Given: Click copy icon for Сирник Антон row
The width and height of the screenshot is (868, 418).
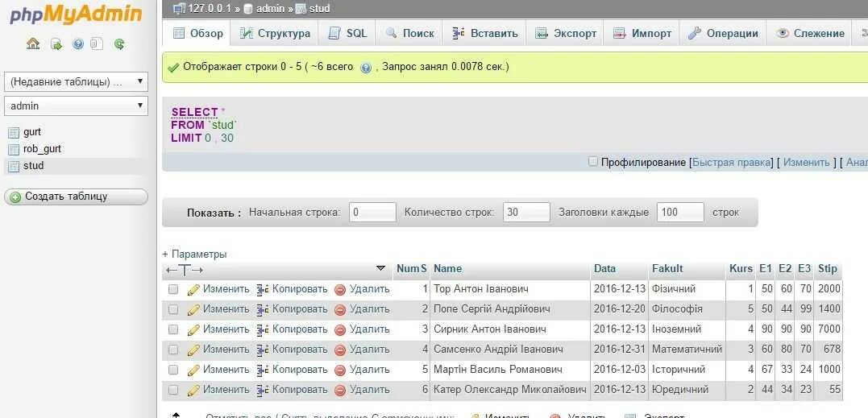Looking at the screenshot, I should click(x=263, y=329).
